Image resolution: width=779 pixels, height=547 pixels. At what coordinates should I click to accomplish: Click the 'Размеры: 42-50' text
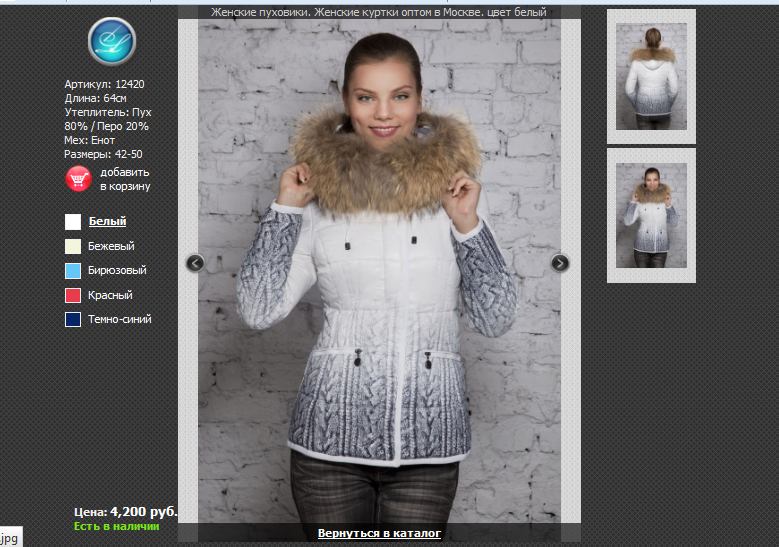click(103, 155)
